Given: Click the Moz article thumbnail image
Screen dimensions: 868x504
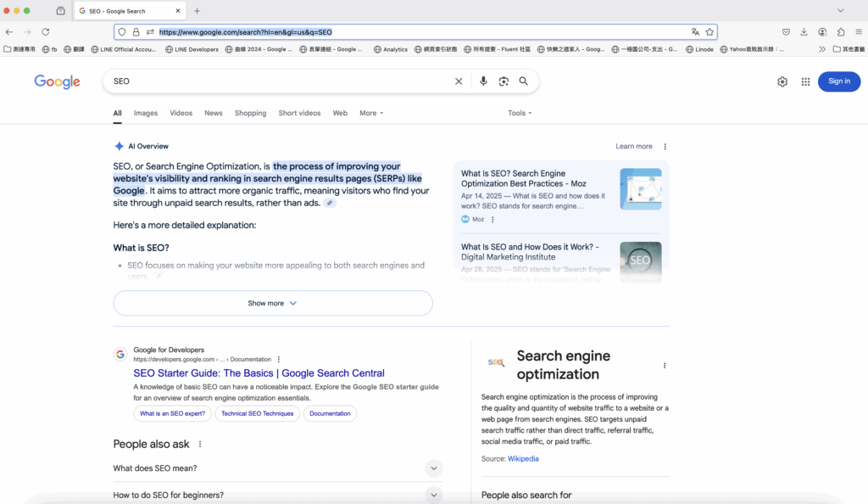Looking at the screenshot, I should coord(641,189).
